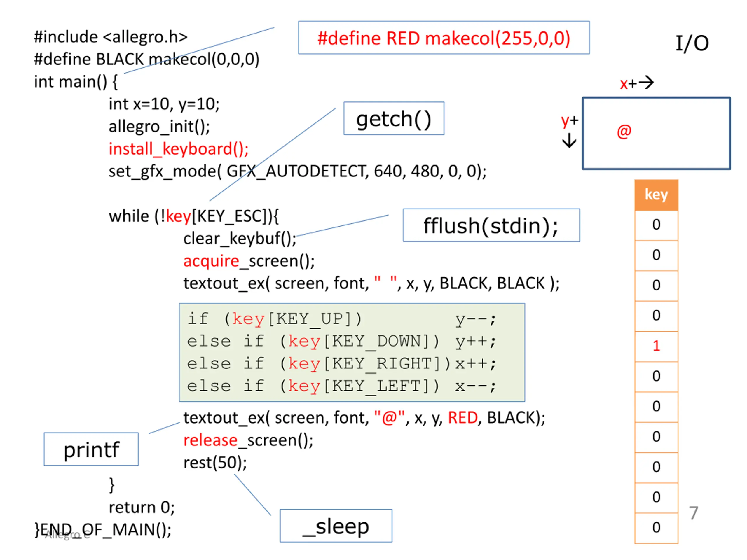Select the #define RED makecol callout box

click(444, 38)
